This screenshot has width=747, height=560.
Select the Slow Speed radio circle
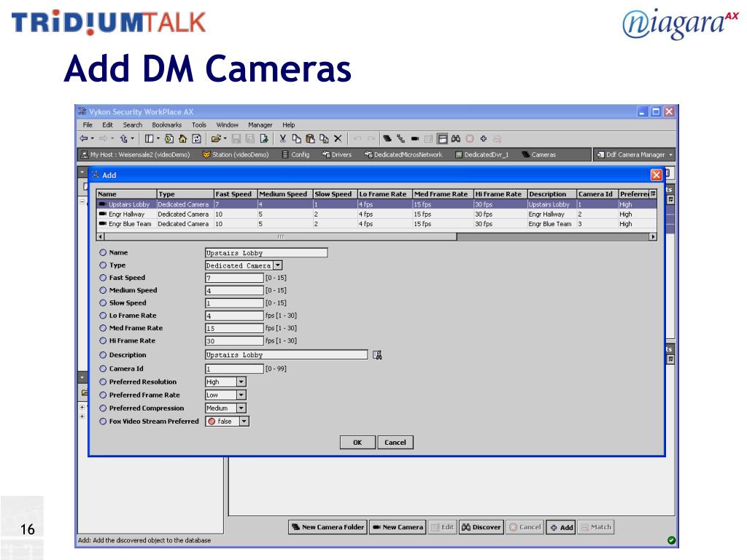[x=103, y=303]
